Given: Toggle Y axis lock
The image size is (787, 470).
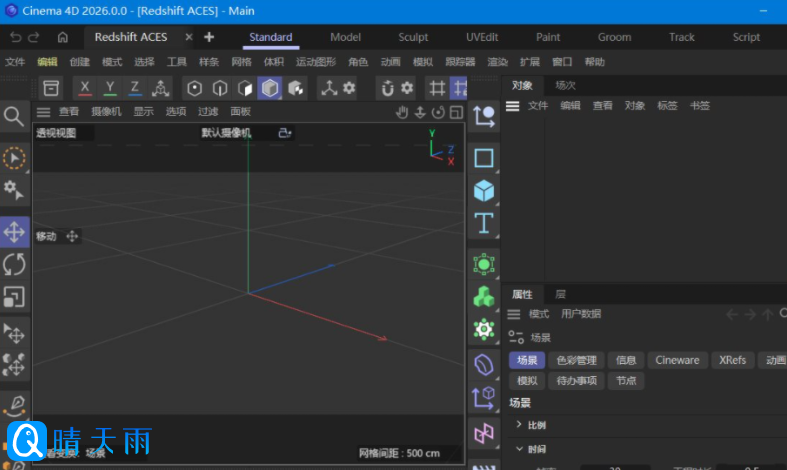Looking at the screenshot, I should tap(110, 88).
